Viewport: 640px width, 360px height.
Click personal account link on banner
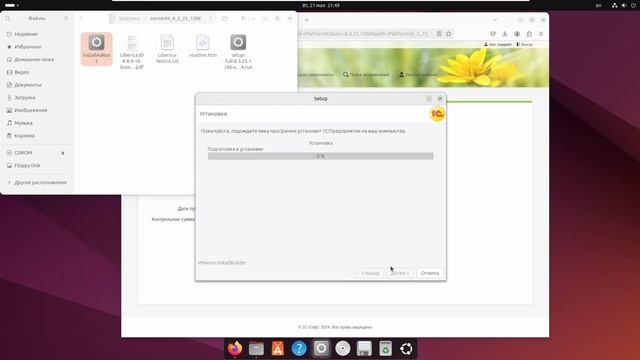[418, 75]
